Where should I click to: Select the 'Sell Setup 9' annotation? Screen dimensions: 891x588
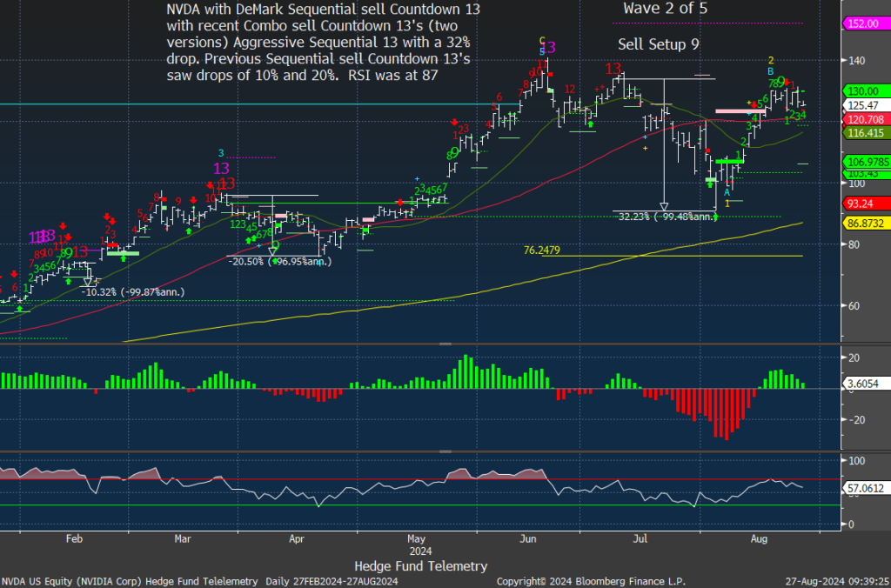point(658,44)
